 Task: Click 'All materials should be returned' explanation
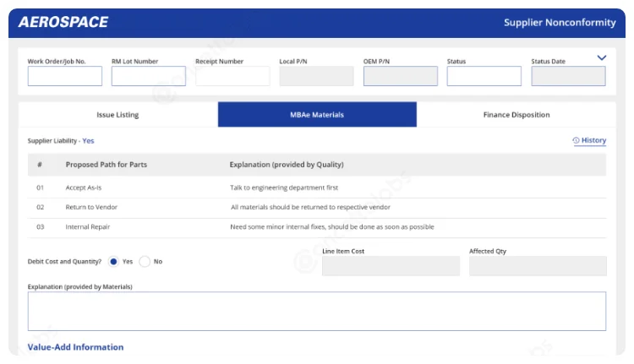point(310,207)
